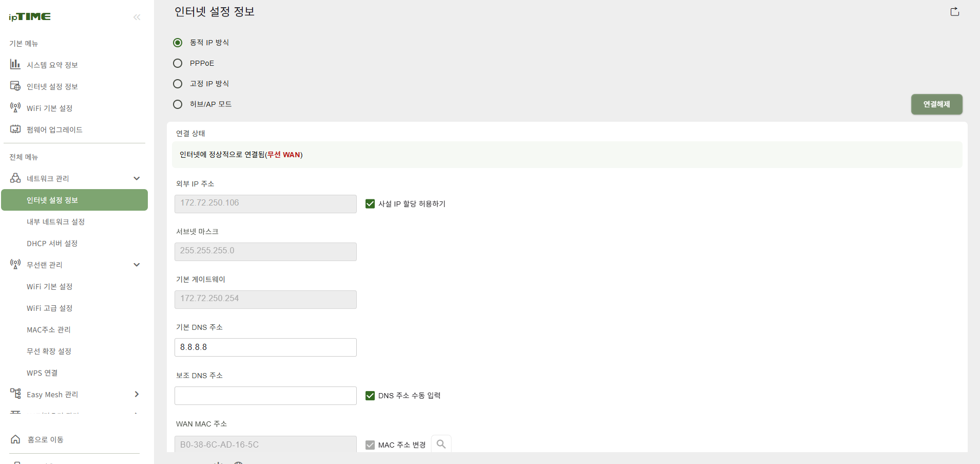Select the 동적 IP 방식 radio button
980x464 pixels.
[x=178, y=43]
